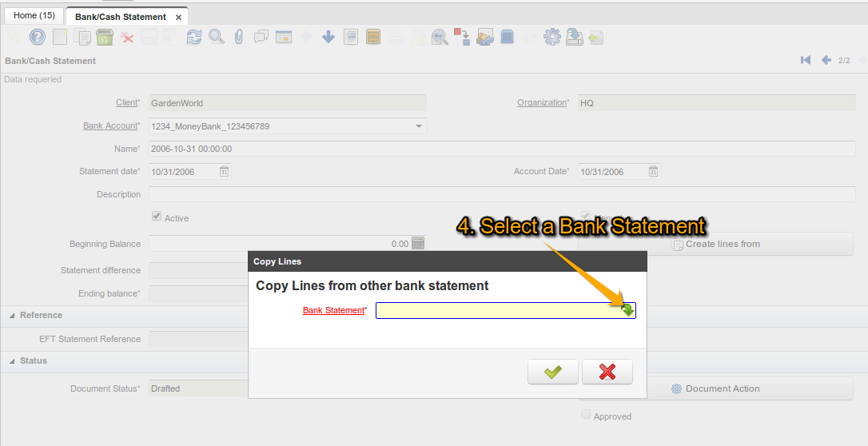Click the Active Workflows red-blue squares icon
Viewport: 868px width, 446px height.
click(462, 37)
